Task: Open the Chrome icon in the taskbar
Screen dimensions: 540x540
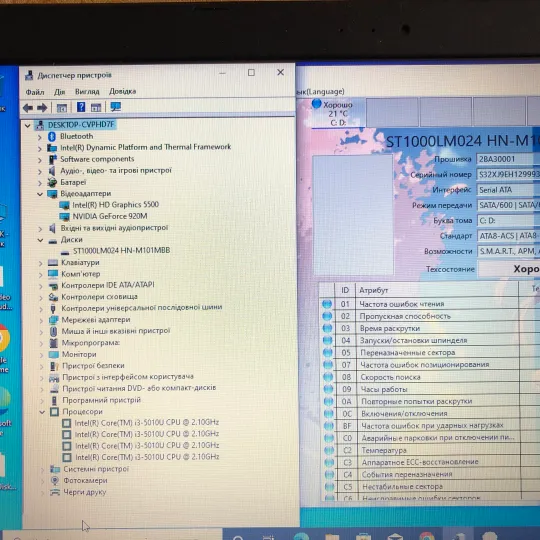Action: click(x=426, y=536)
